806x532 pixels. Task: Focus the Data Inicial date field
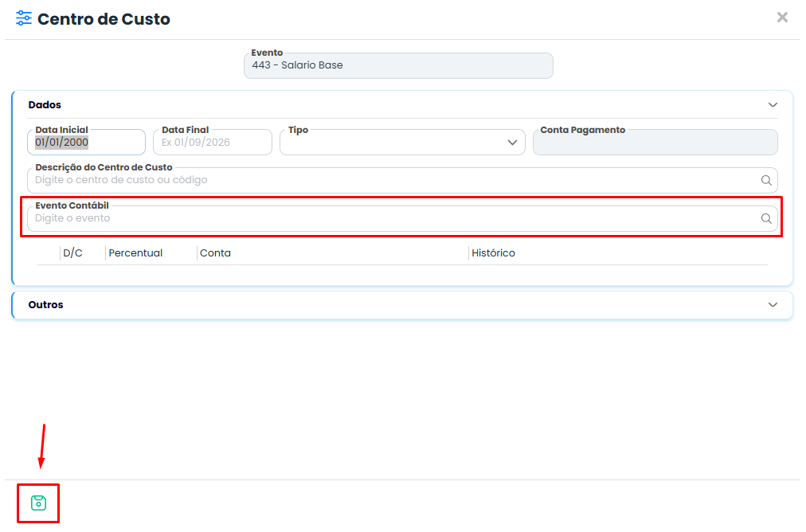tap(86, 143)
